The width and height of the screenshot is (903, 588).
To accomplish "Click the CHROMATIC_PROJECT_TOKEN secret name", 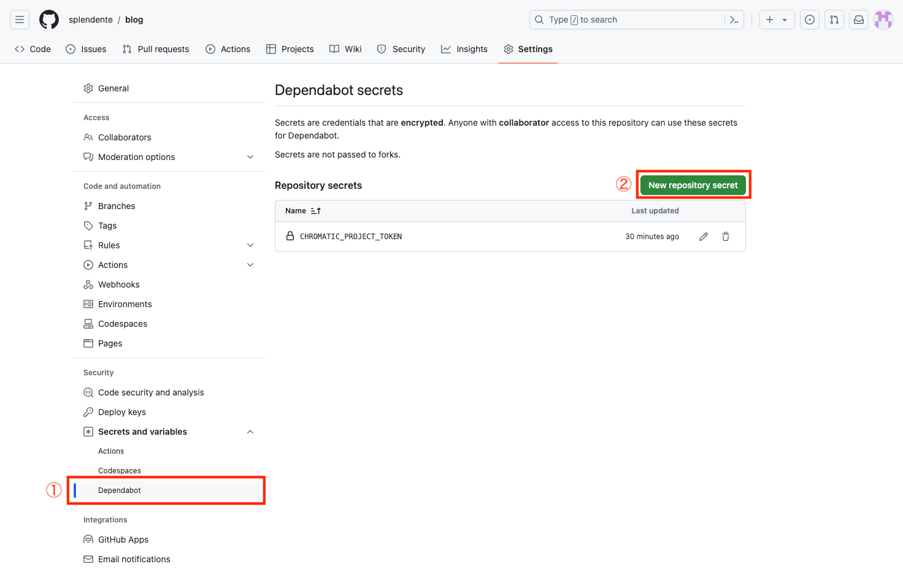I will (x=351, y=237).
